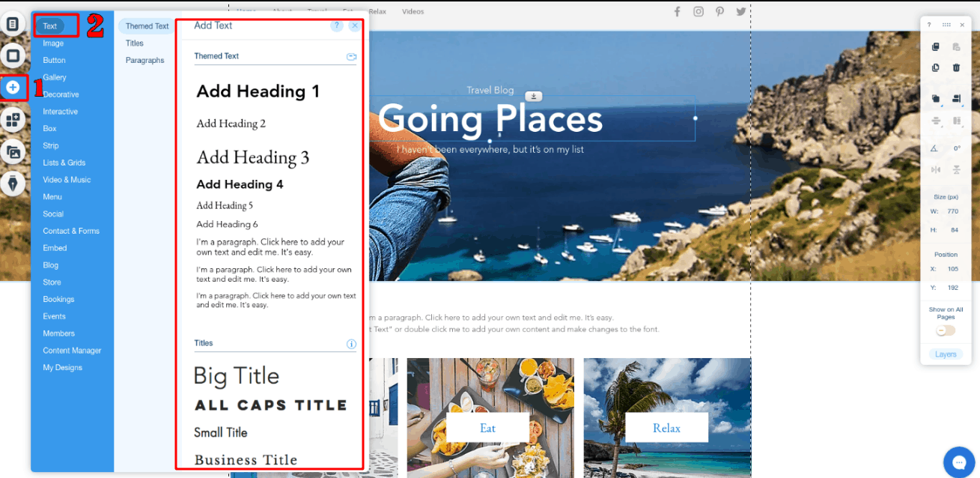Open the Menus & Pages icon

pos(14,25)
